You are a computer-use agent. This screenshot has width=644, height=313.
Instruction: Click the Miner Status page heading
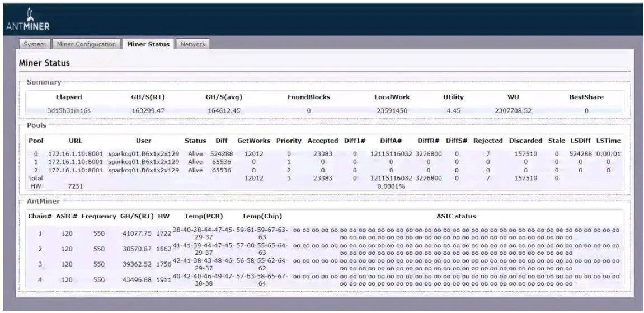44,63
